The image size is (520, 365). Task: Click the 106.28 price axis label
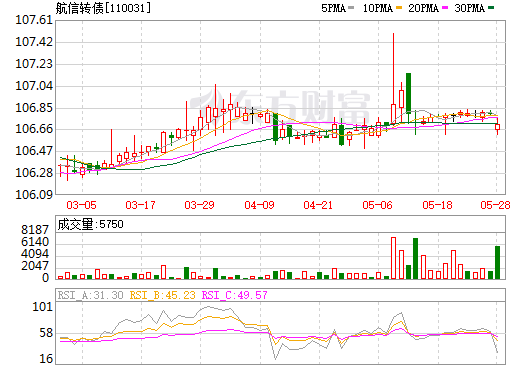click(x=34, y=173)
